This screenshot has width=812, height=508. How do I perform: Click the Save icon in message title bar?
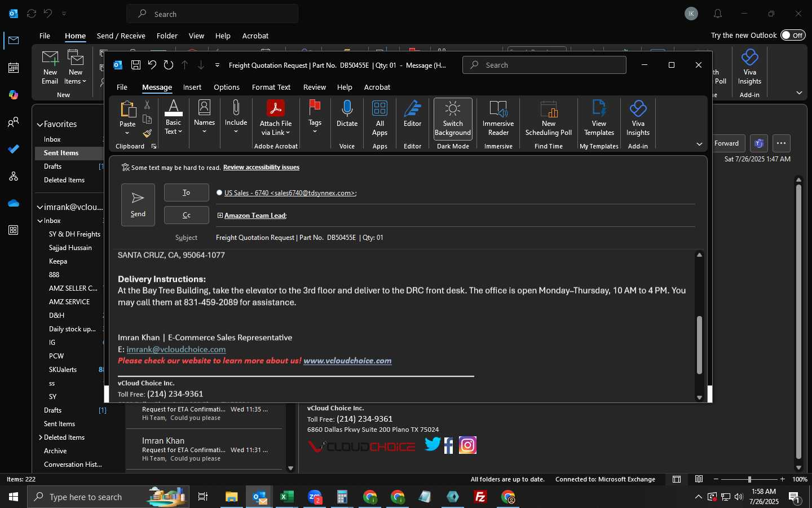tap(136, 65)
